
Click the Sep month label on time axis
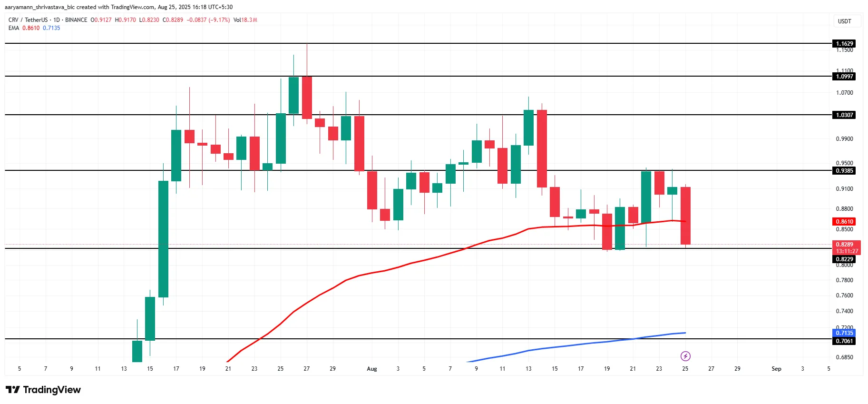pyautogui.click(x=776, y=369)
